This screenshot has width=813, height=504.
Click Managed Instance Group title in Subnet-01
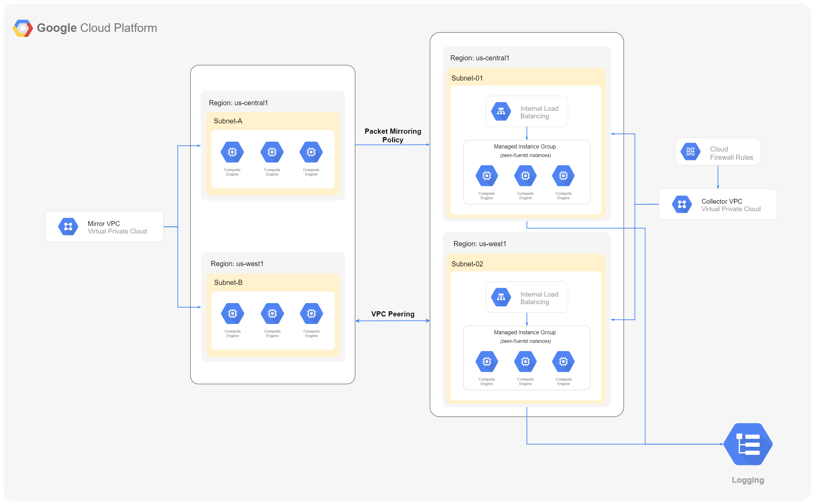click(525, 146)
